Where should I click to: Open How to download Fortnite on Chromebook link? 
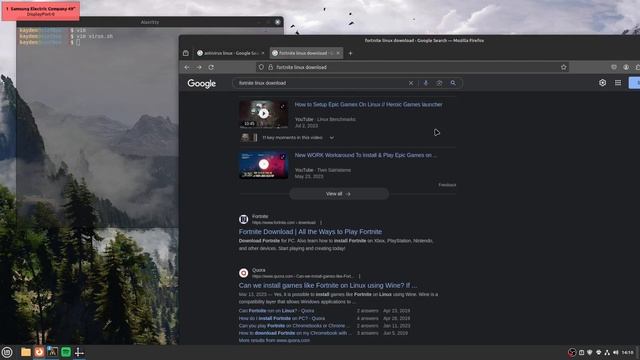295,333
